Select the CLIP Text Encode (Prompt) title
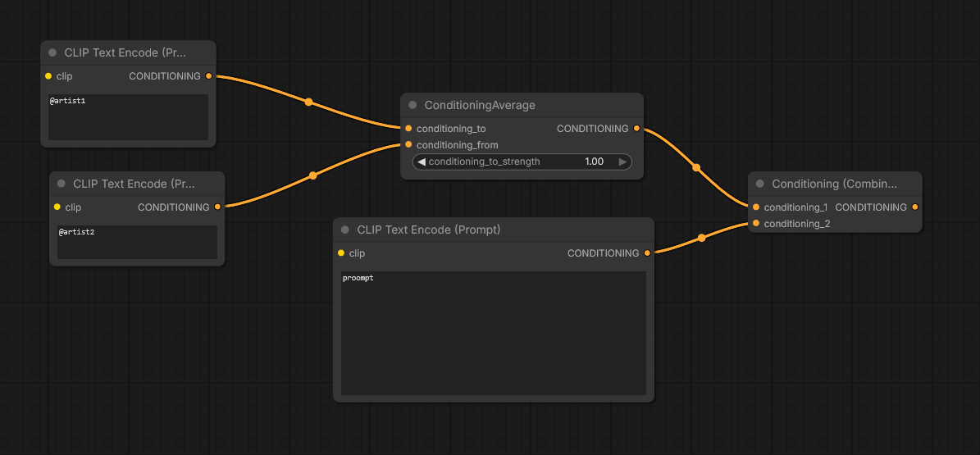 pos(429,230)
